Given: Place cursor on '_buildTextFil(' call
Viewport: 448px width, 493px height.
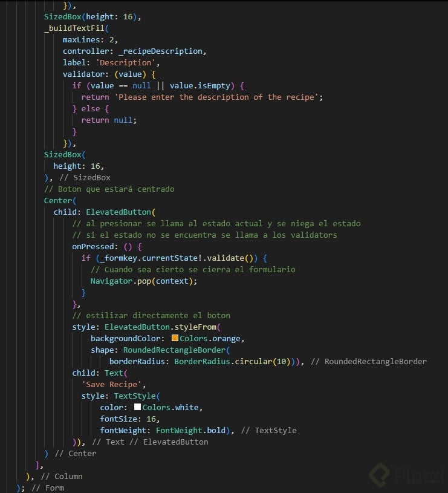Looking at the screenshot, I should pos(76,28).
